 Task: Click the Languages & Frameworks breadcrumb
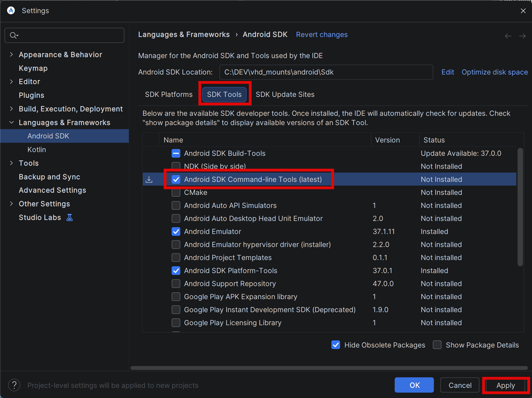184,35
